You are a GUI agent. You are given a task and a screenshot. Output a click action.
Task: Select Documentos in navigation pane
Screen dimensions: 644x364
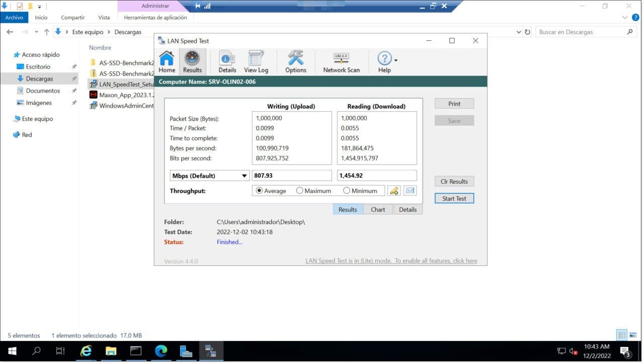[x=43, y=91]
